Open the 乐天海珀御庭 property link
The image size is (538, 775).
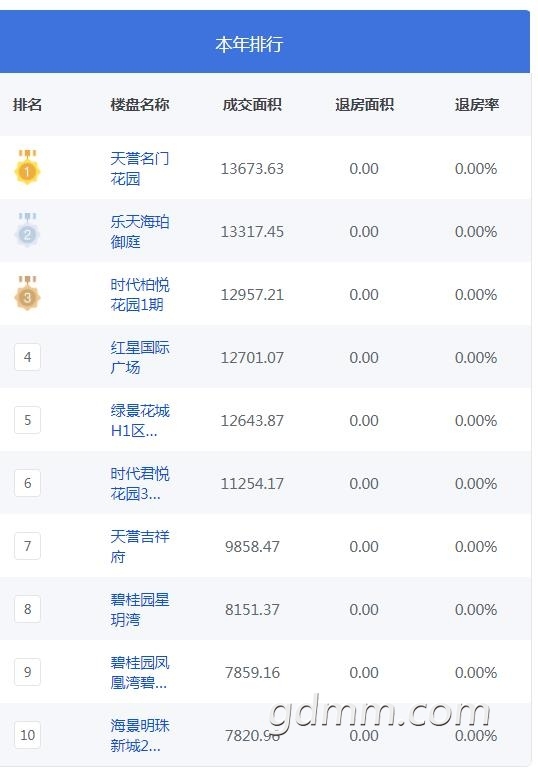[x=140, y=231]
